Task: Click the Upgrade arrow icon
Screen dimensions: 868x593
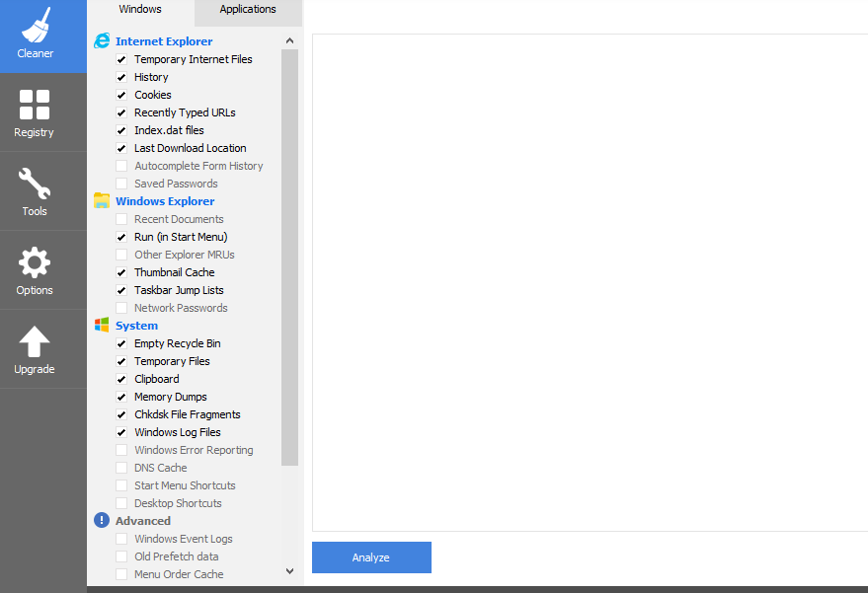Action: 35,341
